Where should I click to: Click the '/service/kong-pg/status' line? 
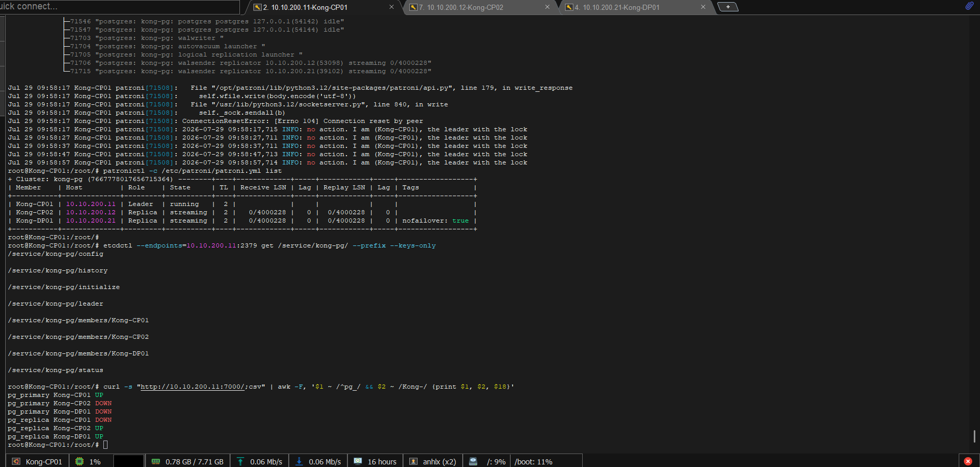56,370
